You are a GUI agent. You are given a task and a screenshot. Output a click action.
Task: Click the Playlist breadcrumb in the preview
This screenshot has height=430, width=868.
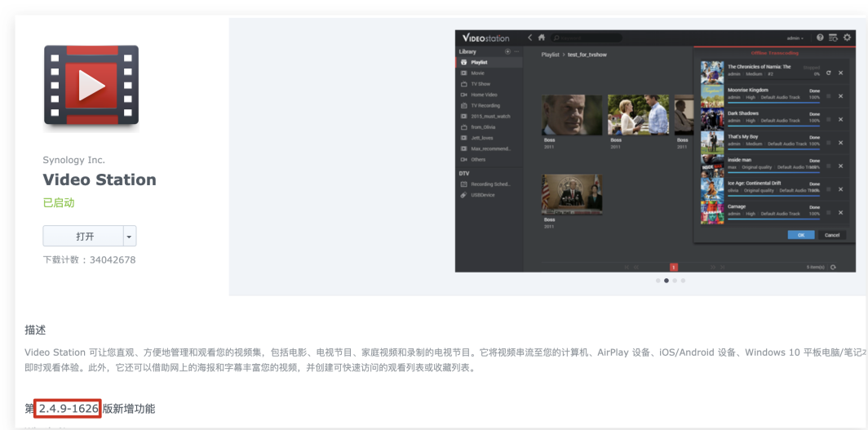550,55
